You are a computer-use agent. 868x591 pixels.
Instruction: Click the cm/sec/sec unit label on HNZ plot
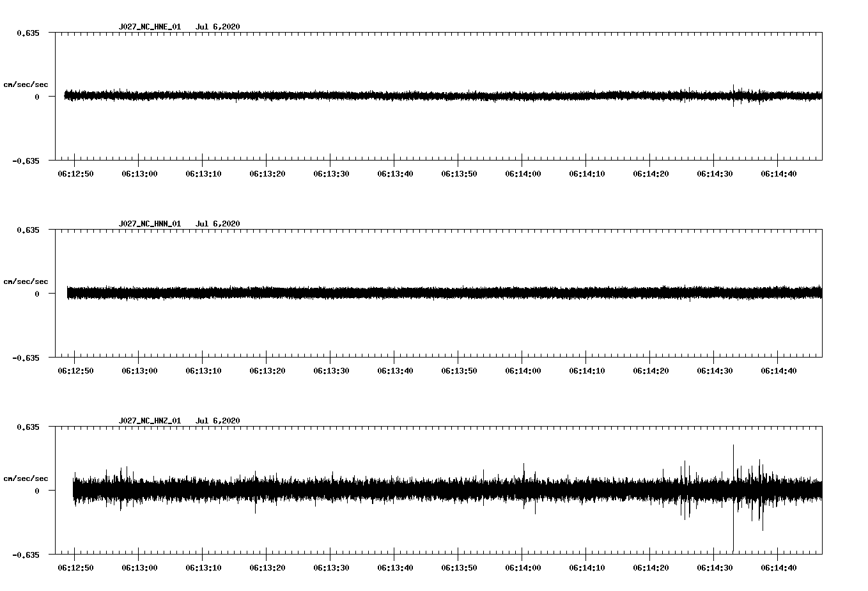tap(26, 478)
